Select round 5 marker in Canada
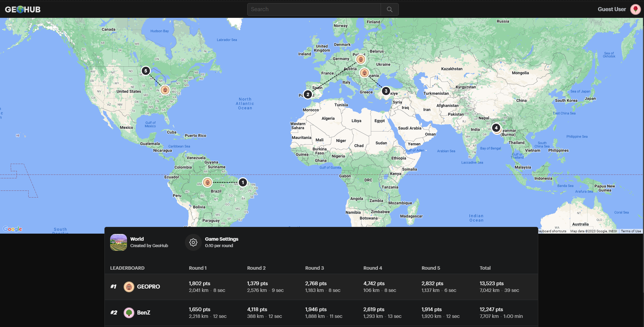The width and height of the screenshot is (644, 327). pos(146,71)
